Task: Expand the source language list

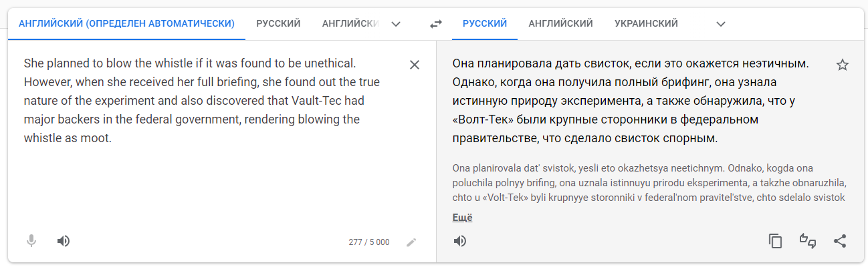Action: click(x=396, y=24)
